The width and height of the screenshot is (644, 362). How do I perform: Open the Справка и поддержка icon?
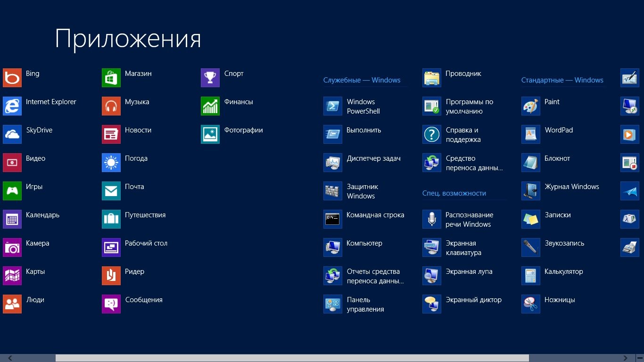[432, 134]
